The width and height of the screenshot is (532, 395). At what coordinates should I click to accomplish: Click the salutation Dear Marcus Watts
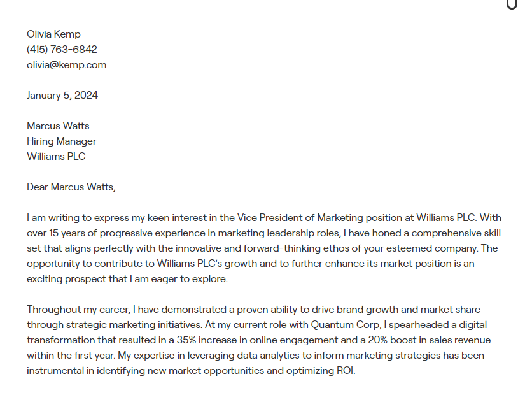click(x=71, y=187)
